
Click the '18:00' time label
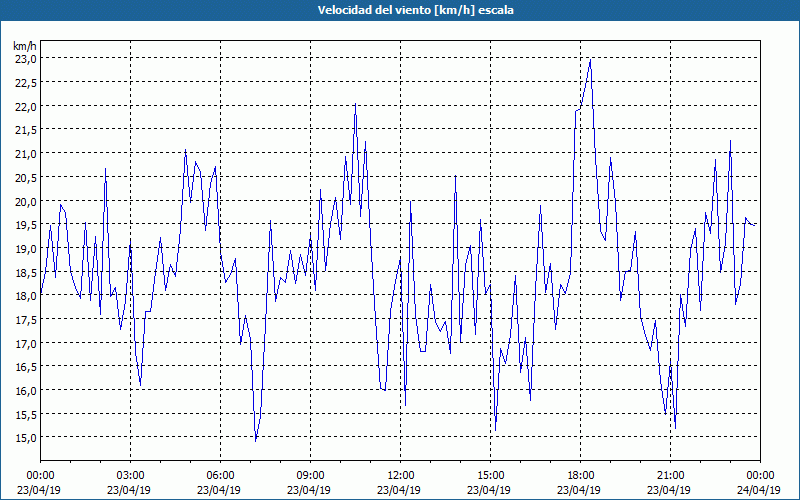pyautogui.click(x=580, y=476)
